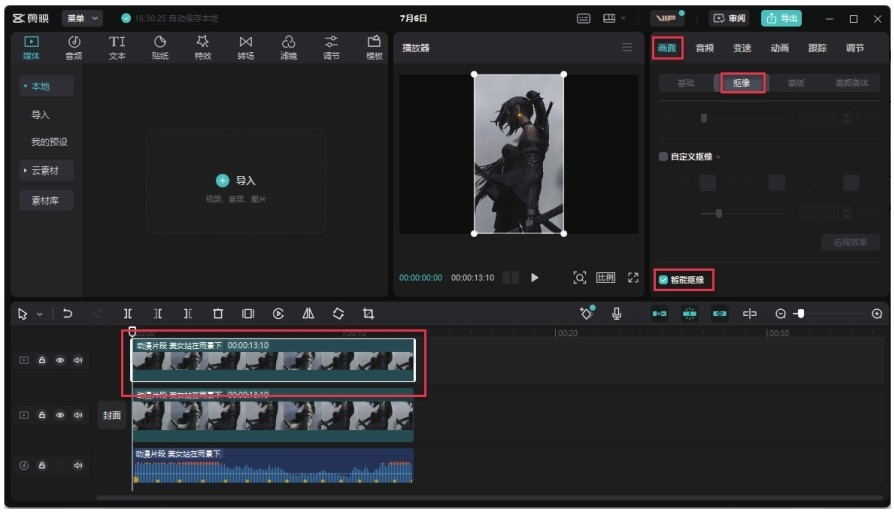Viewport: 894px width, 512px height.
Task: Click the split clip tool in timeline toolbar
Action: 127,314
